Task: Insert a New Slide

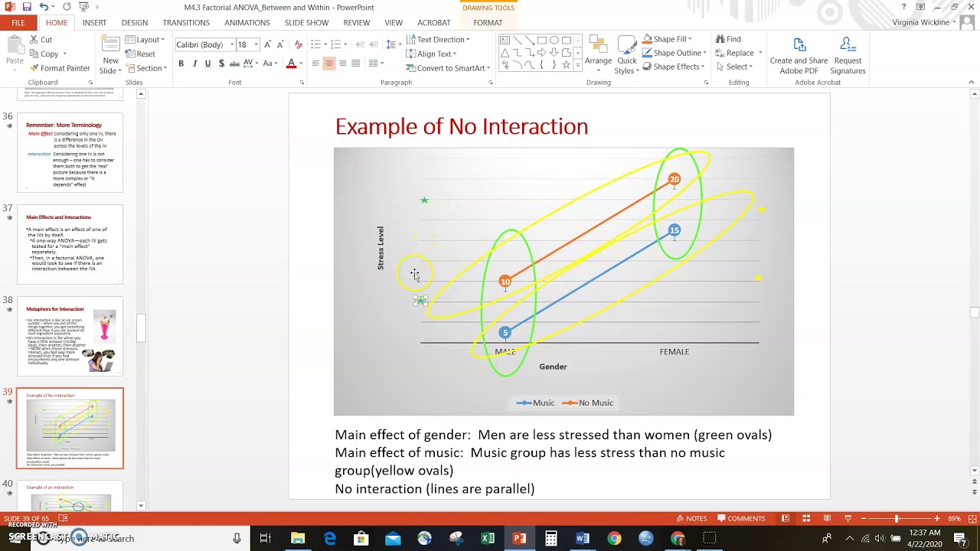Action: click(110, 56)
